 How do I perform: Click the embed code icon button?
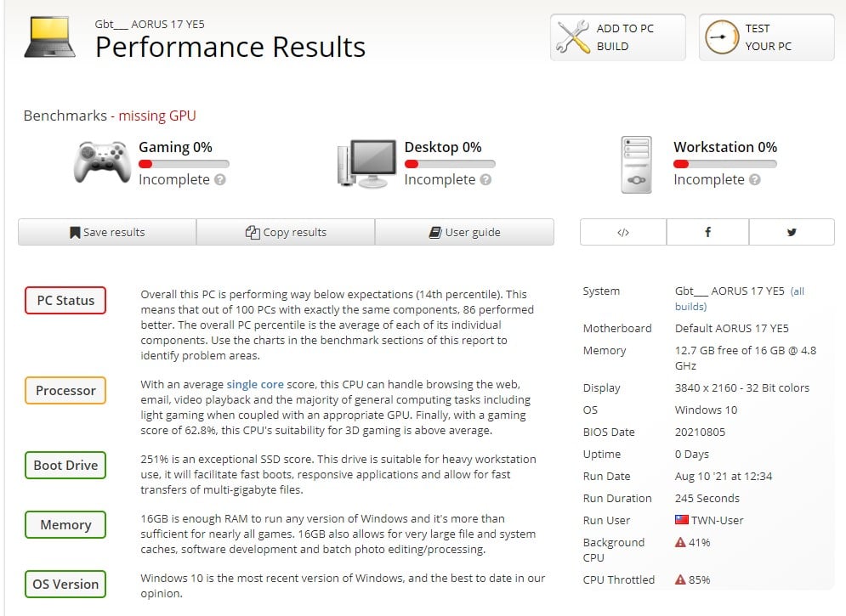[x=622, y=232]
